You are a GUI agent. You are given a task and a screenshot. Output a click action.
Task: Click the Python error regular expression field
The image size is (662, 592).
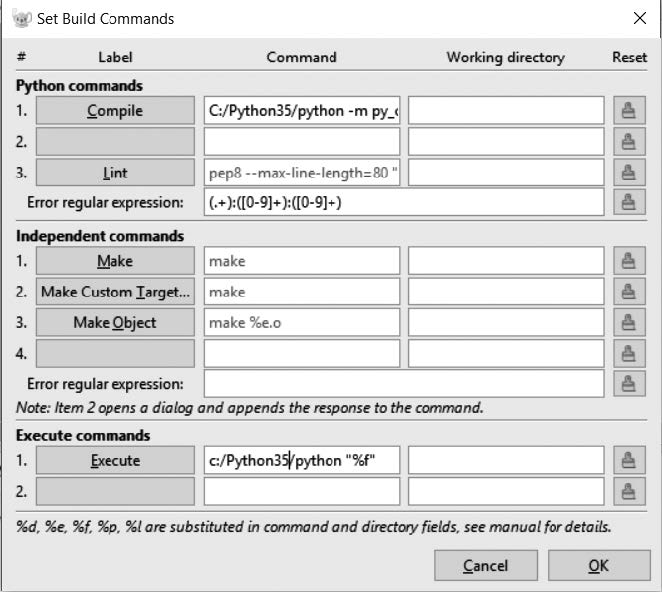tap(404, 202)
